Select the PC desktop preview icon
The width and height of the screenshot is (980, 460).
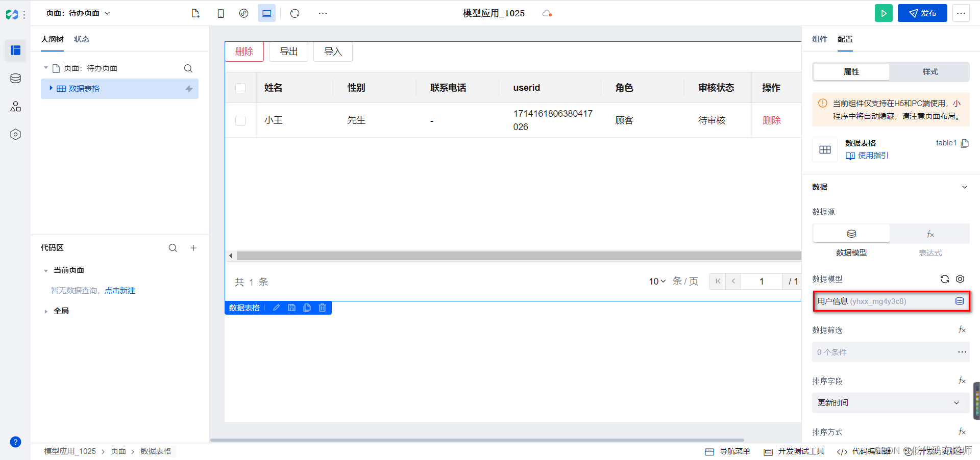pyautogui.click(x=266, y=13)
